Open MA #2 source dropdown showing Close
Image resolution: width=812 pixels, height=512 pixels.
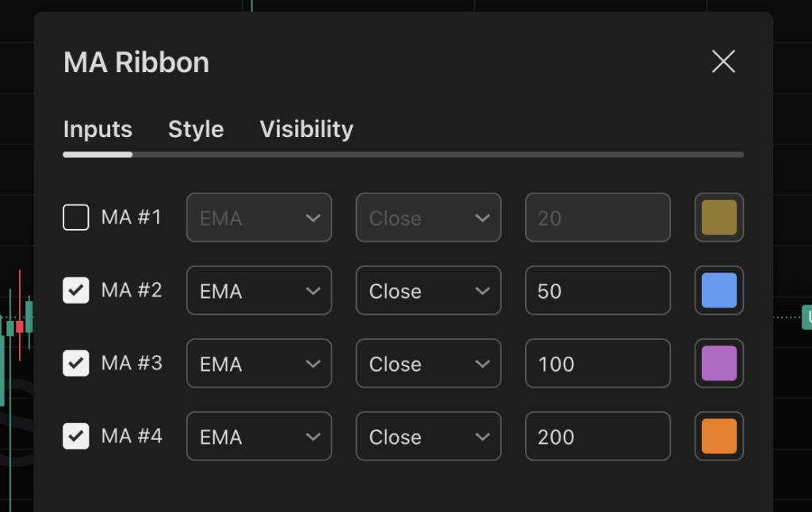point(428,291)
